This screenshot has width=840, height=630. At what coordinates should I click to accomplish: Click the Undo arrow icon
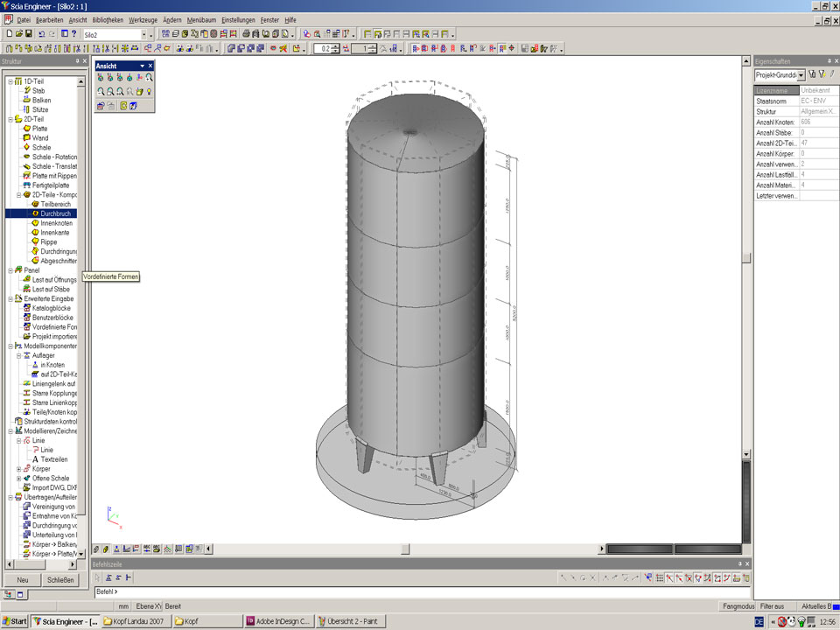pos(43,34)
